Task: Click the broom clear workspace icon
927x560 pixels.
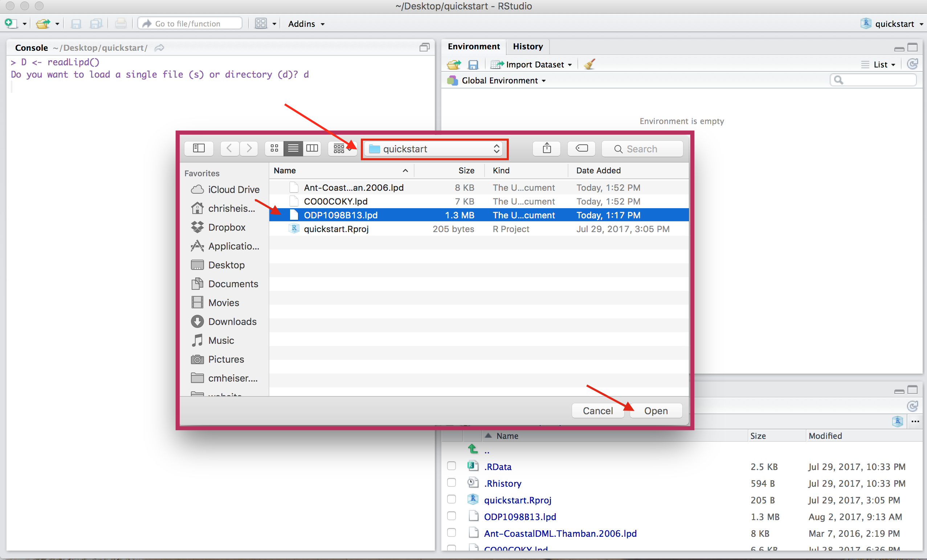Action: pos(589,64)
